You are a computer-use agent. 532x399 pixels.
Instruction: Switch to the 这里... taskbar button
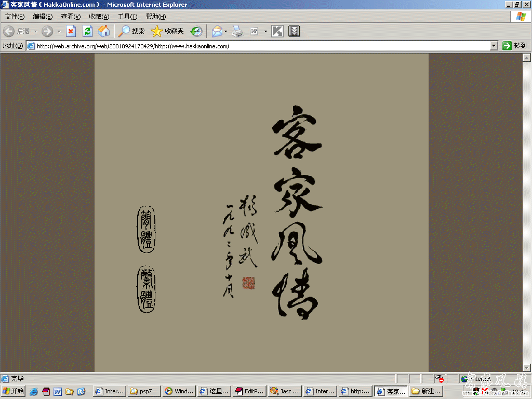tap(214, 391)
